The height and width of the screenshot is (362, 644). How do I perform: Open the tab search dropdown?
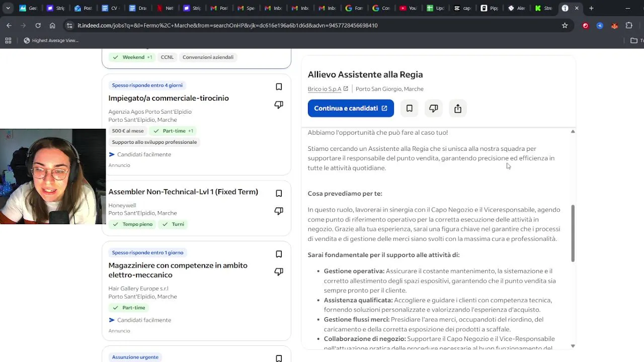[8, 8]
